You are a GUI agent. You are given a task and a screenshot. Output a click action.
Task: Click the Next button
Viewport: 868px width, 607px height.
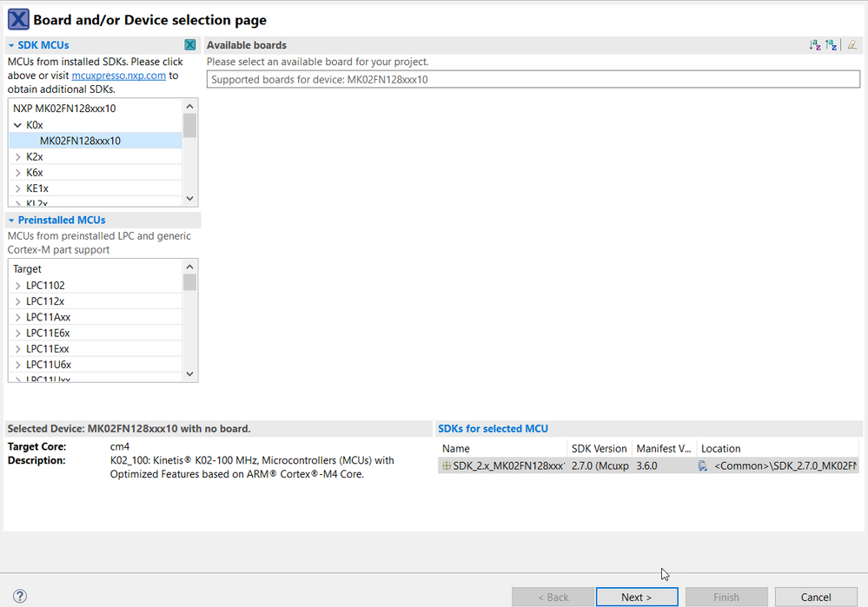pyautogui.click(x=637, y=597)
